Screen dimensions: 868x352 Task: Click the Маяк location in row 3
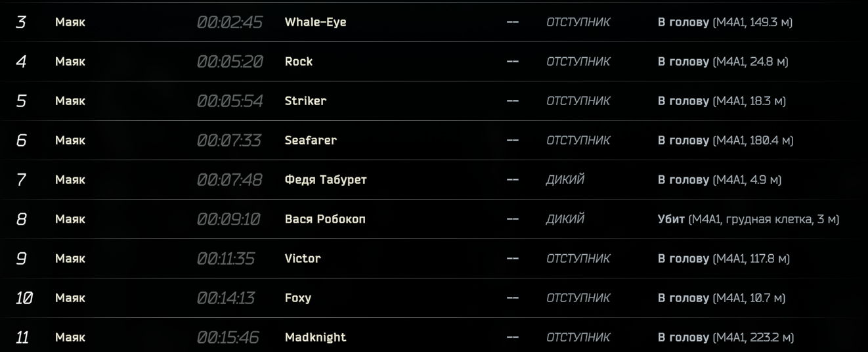[x=70, y=22]
